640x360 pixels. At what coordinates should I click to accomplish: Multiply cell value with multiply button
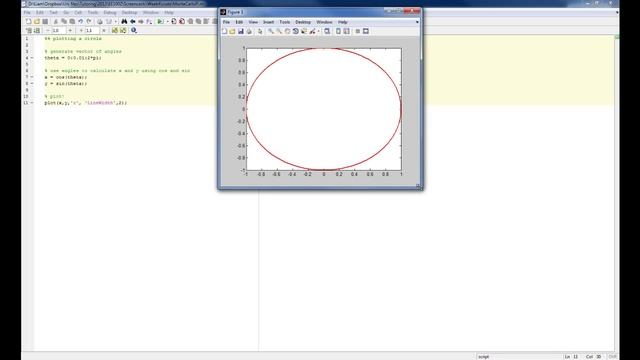104,30
